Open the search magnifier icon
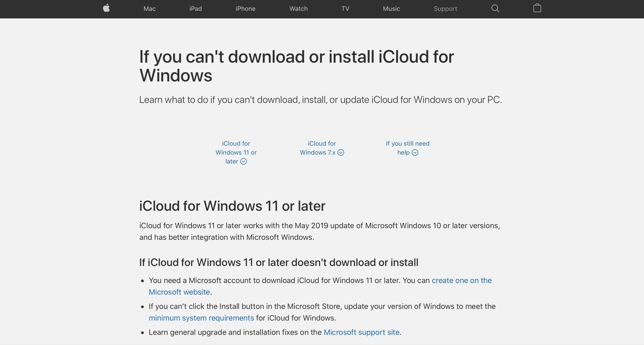The image size is (644, 345). coord(495,8)
